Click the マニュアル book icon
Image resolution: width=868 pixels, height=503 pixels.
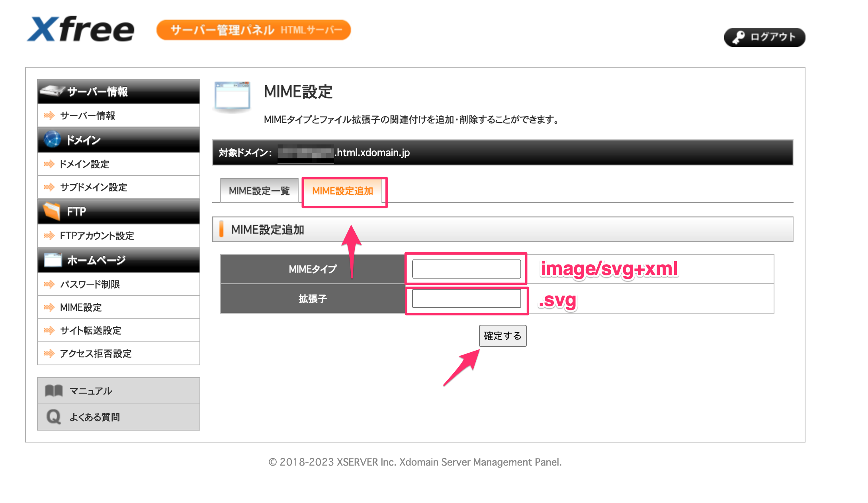pos(54,391)
